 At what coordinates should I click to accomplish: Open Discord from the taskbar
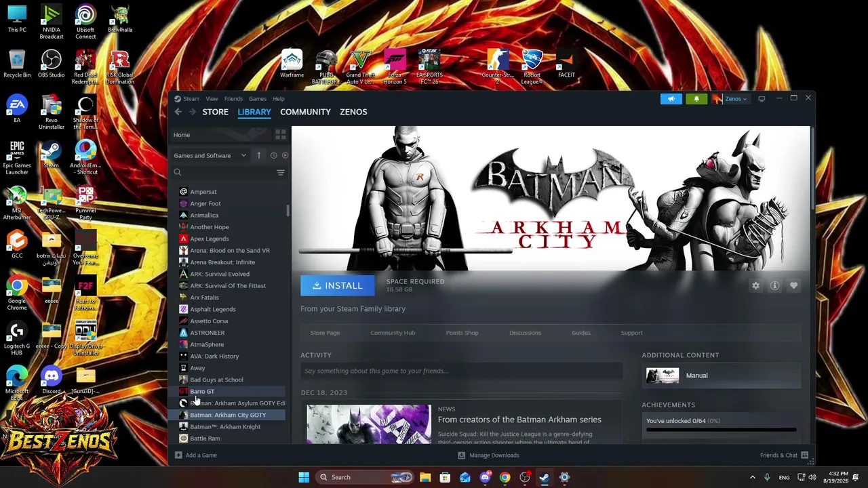pos(485,477)
